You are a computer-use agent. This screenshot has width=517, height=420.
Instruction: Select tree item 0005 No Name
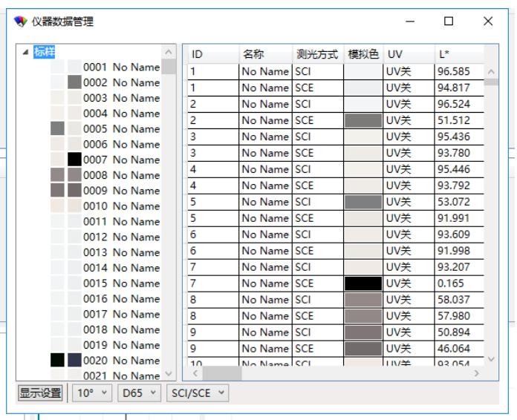[x=122, y=128]
